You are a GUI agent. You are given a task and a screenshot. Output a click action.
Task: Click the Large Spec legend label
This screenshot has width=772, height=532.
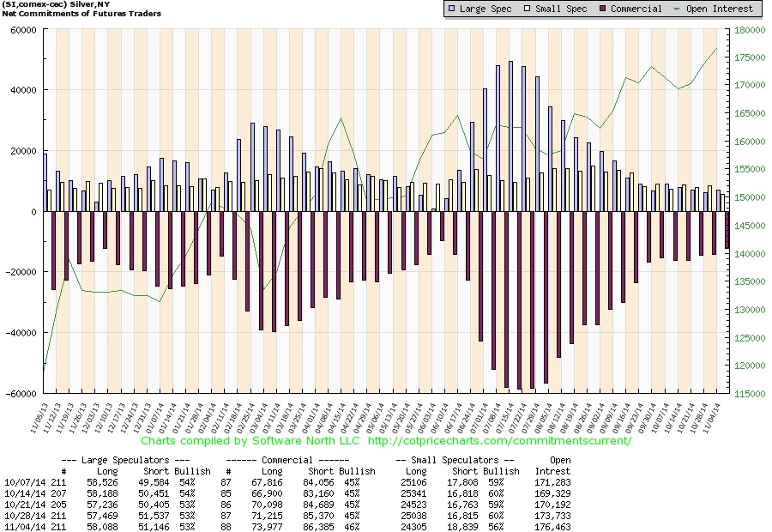tap(486, 9)
